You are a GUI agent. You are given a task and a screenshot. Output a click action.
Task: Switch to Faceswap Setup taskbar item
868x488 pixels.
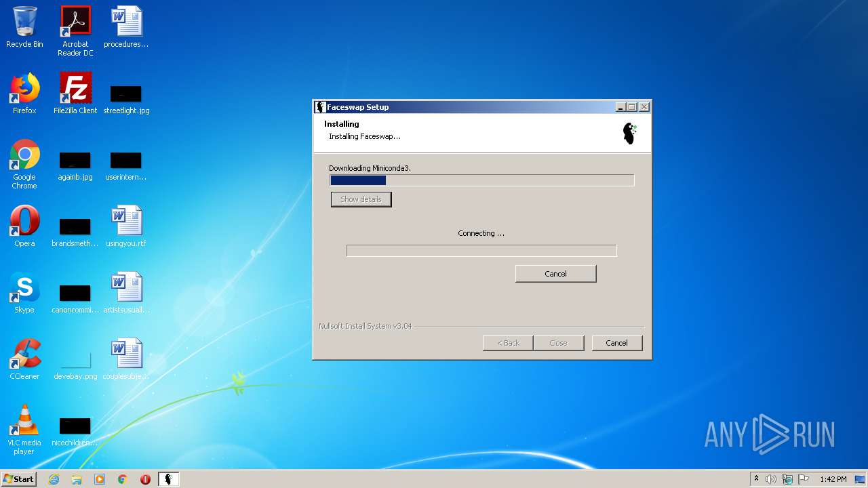169,479
